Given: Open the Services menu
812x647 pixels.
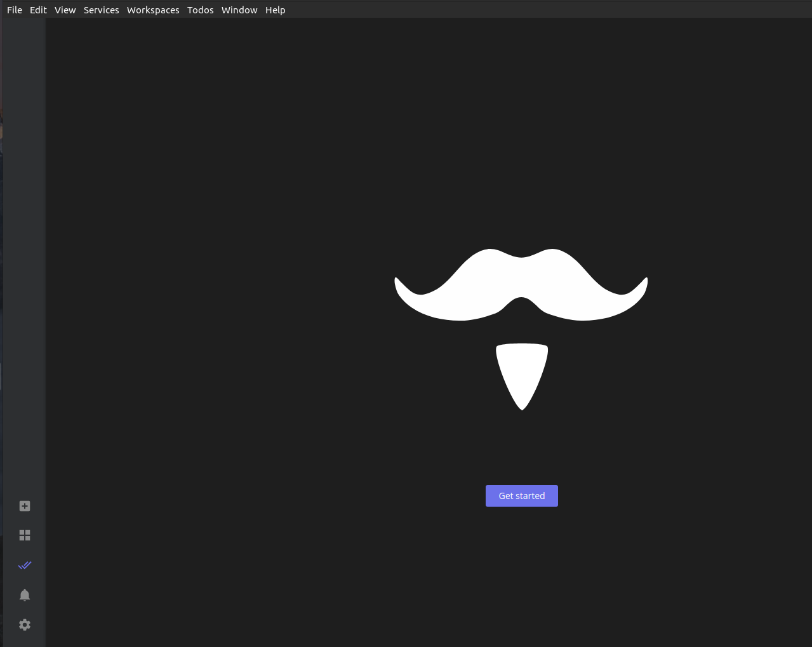Looking at the screenshot, I should point(102,10).
